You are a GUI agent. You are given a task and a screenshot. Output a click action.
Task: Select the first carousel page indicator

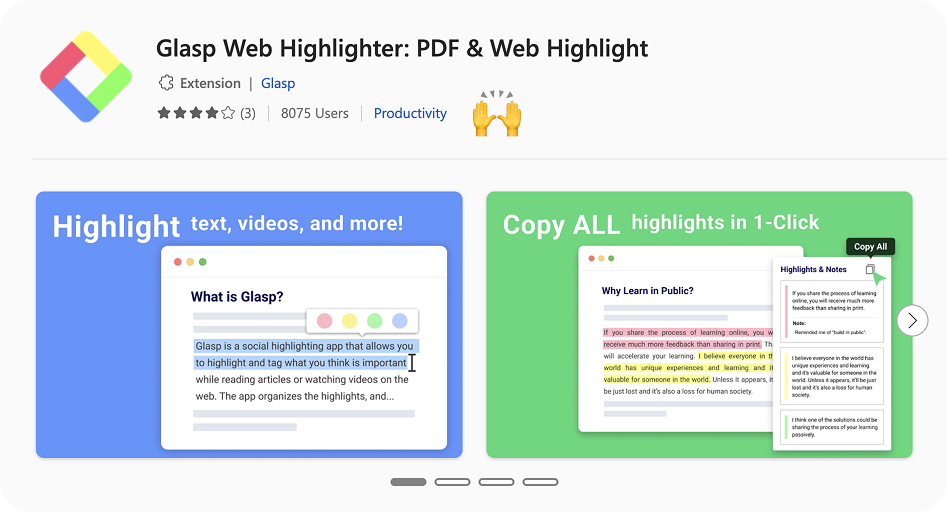[408, 482]
